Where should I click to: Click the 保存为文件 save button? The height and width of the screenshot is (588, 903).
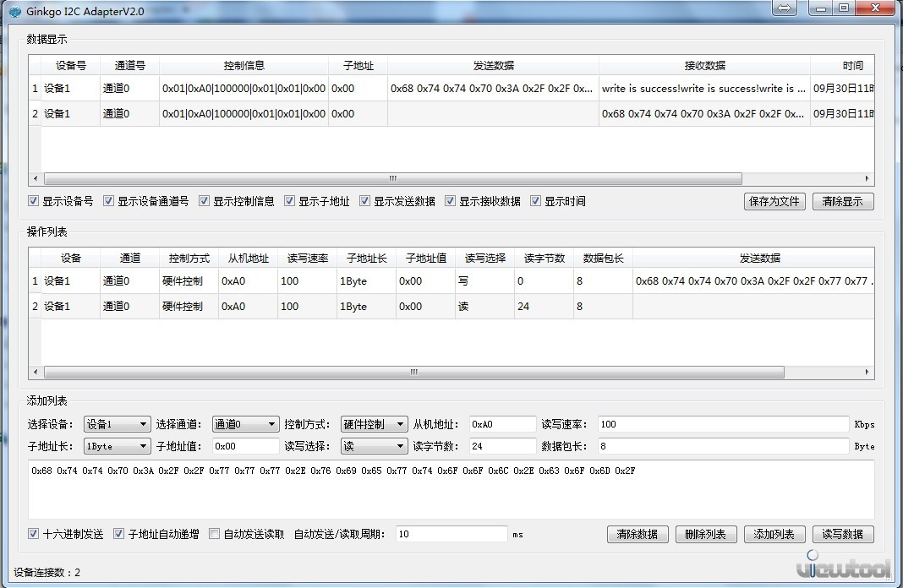[x=774, y=200]
